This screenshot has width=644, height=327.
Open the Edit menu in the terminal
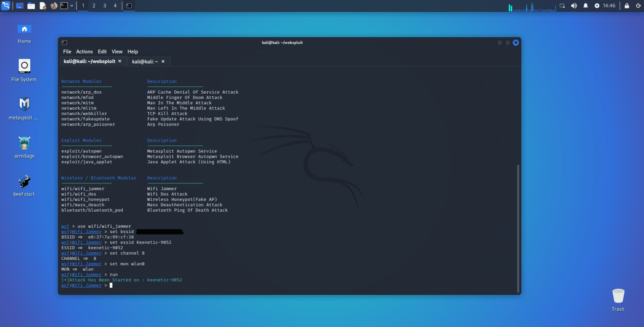click(x=102, y=51)
